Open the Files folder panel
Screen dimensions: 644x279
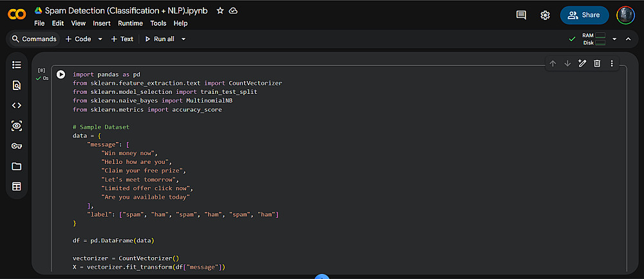pyautogui.click(x=17, y=166)
